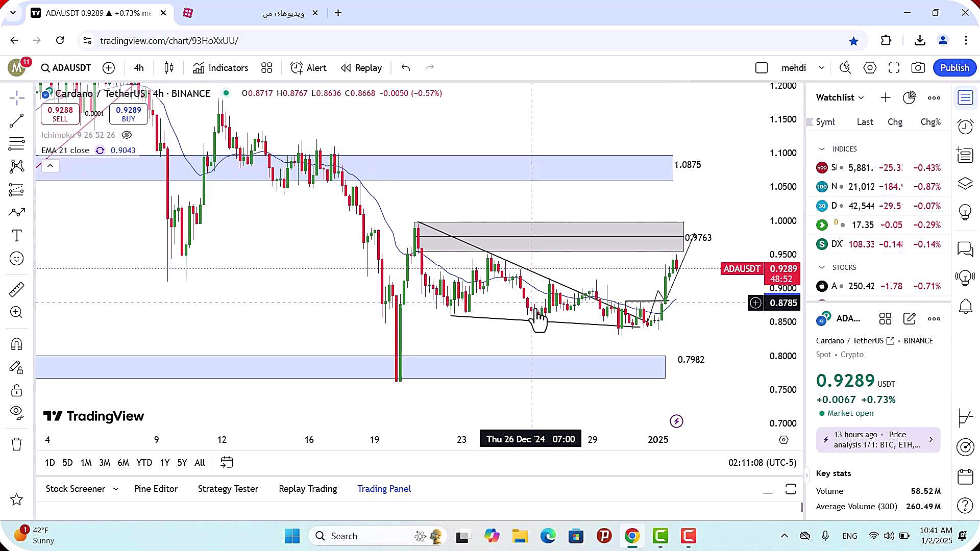Image resolution: width=980 pixels, height=551 pixels.
Task: Show All date range
Action: click(200, 463)
